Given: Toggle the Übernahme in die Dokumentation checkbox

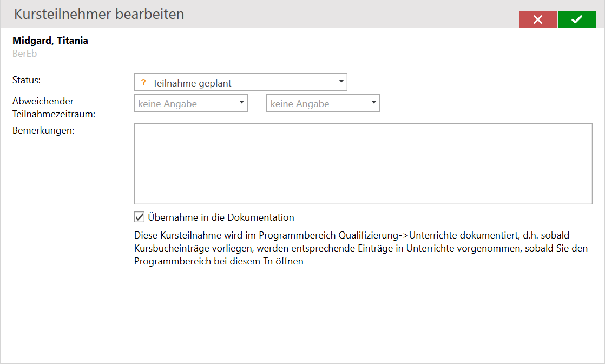Looking at the screenshot, I should pos(139,217).
